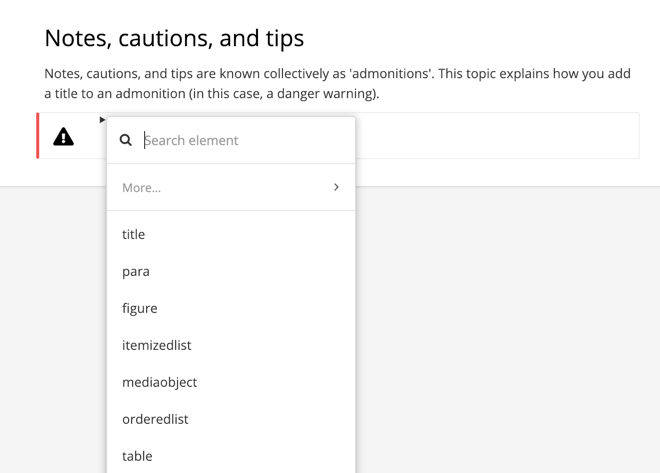Select orderedlist in the element list
Screen dimensions: 660x473
point(155,419)
